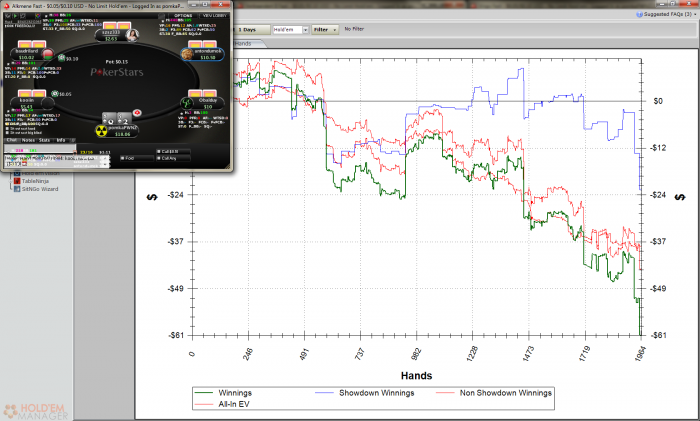Screen dimensions: 700x421
Task: Click the PokerStars spade logo in title bar
Action: [6, 6]
